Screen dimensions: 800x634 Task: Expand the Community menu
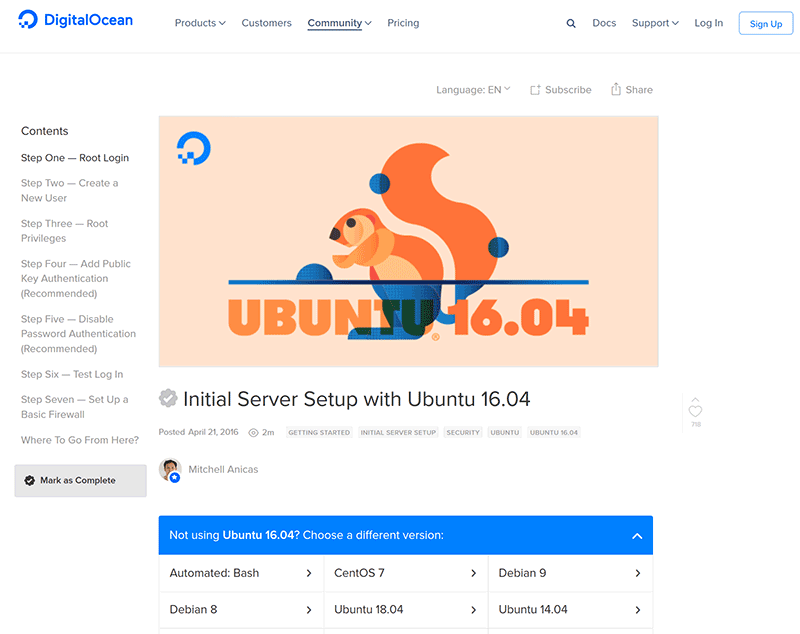point(339,23)
